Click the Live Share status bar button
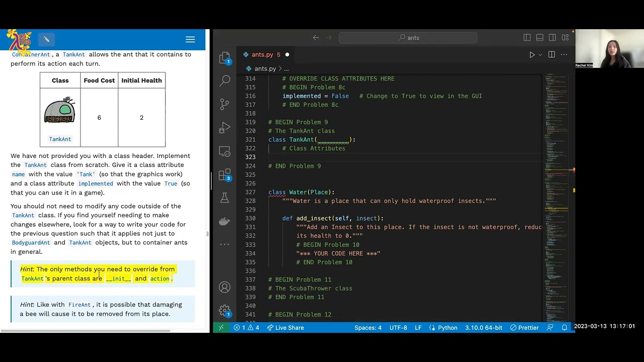644x362 pixels. coord(285,328)
